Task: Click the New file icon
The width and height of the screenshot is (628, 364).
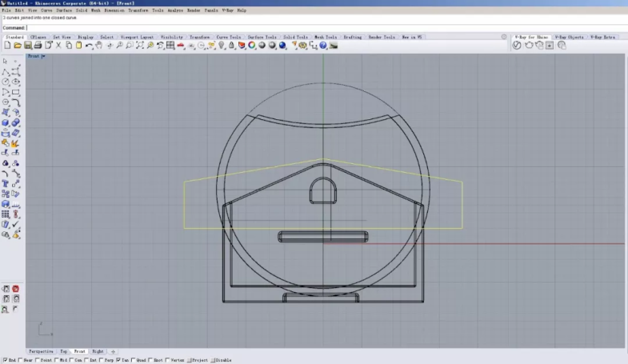Action: tap(6, 46)
